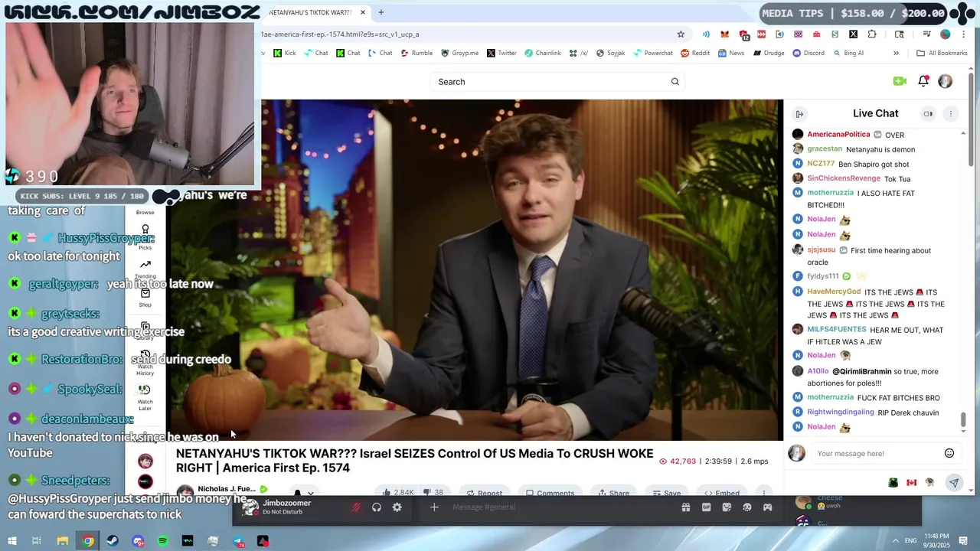Open Telegram from the taskbar
Screen dimensions: 980x551
click(238, 541)
